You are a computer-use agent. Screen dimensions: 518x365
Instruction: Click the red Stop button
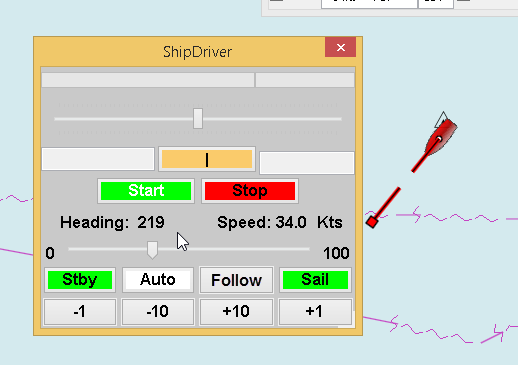(250, 191)
